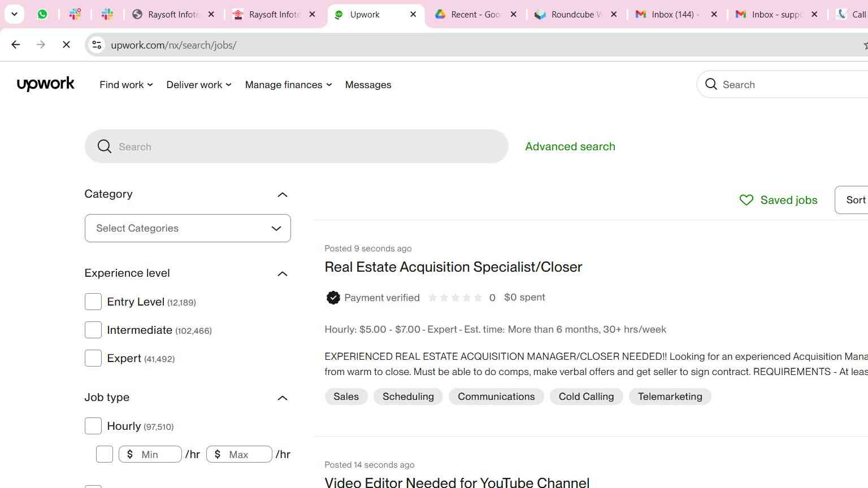Open the browser tab search dropdown arrow
This screenshot has height=488, width=868.
pyautogui.click(x=14, y=14)
